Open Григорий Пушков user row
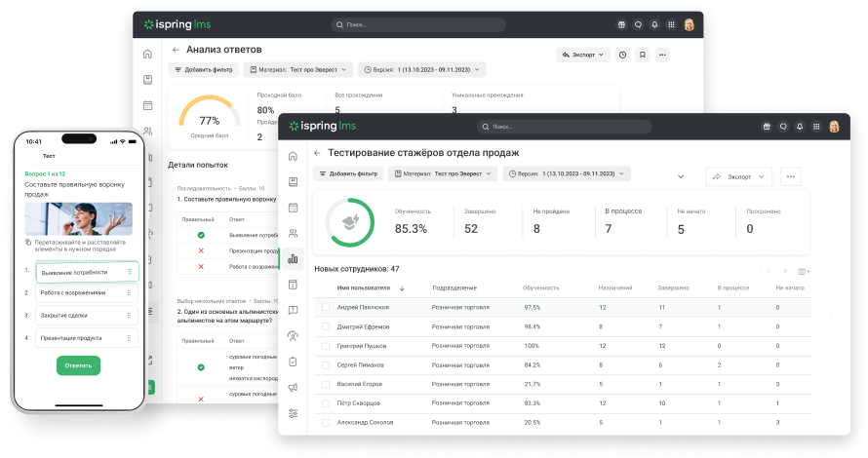 tap(563, 346)
